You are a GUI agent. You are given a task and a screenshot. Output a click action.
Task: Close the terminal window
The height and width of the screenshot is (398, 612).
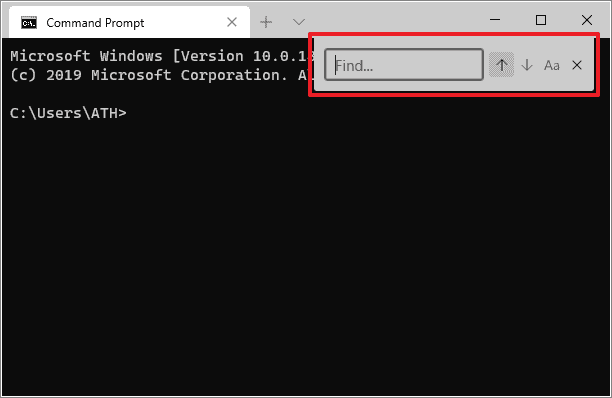click(587, 20)
